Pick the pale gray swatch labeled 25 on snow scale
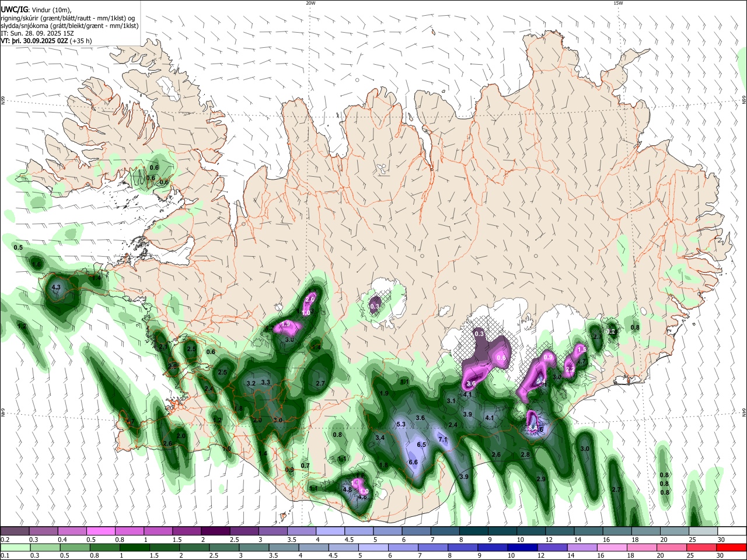The height and width of the screenshot is (560, 747). [x=703, y=531]
